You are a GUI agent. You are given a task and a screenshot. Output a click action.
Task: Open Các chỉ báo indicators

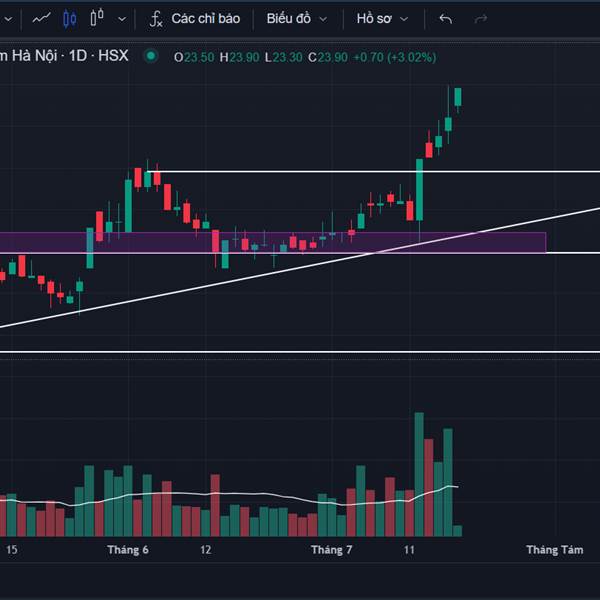194,19
